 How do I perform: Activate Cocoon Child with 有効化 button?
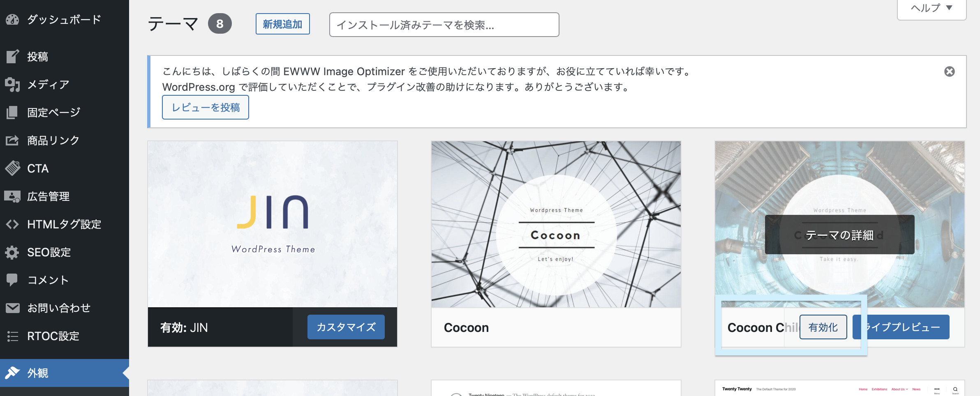(x=823, y=327)
